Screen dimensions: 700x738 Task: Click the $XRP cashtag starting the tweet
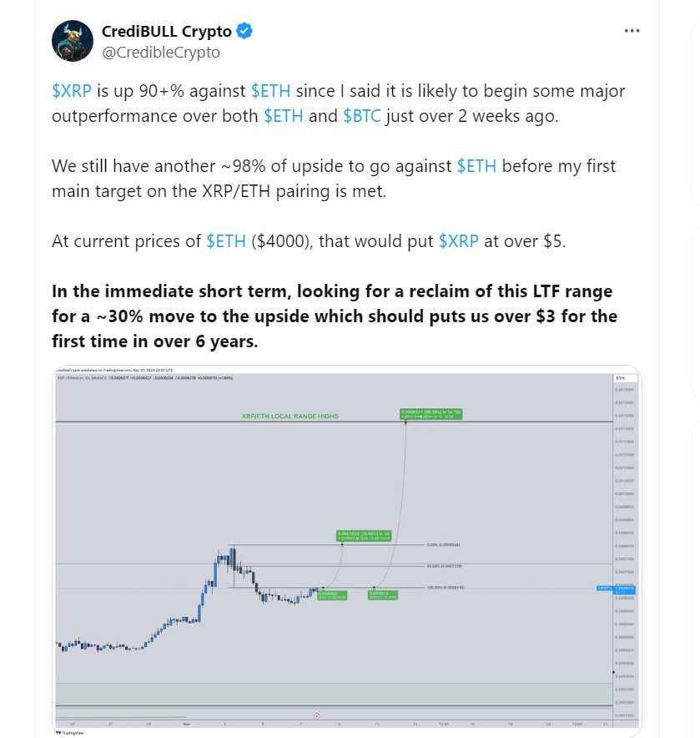71,91
